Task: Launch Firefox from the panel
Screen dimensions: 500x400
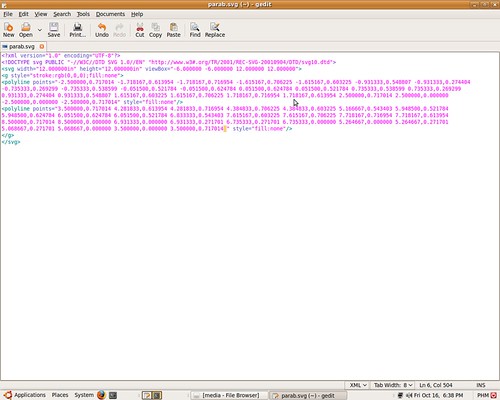Action: (x=101, y=395)
